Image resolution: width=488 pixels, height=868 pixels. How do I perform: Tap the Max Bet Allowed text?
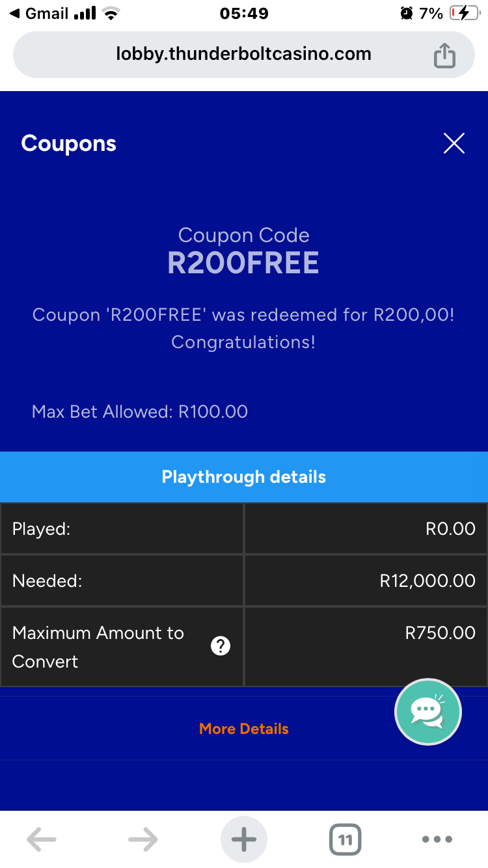pyautogui.click(x=140, y=412)
